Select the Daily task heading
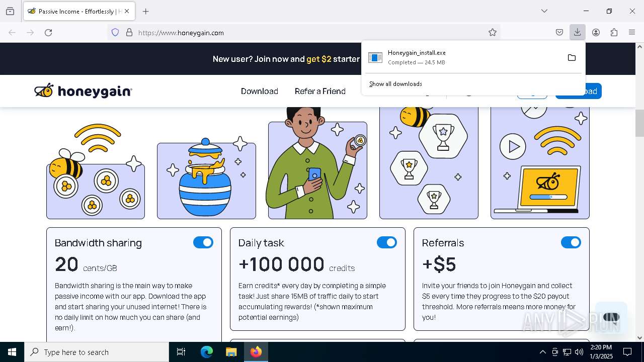The height and width of the screenshot is (362, 644). point(261,243)
